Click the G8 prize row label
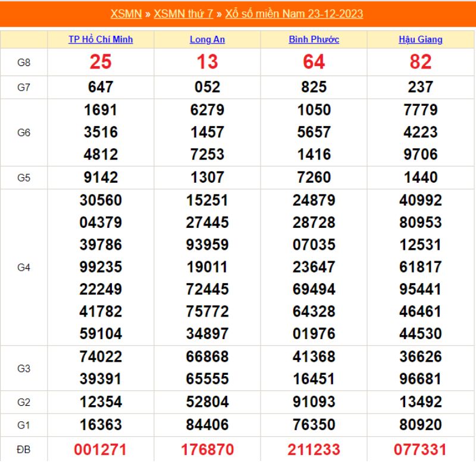Image resolution: width=476 pixels, height=476 pixels. 24,62
